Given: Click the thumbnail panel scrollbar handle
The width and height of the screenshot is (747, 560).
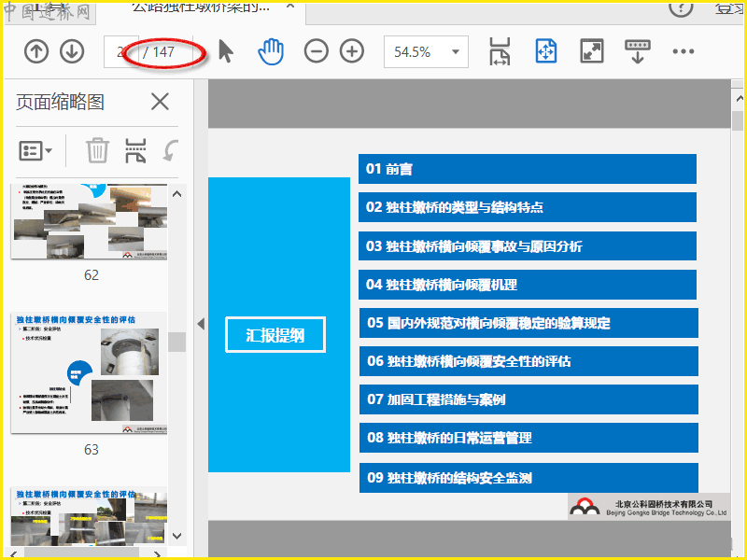Looking at the screenshot, I should point(176,342).
